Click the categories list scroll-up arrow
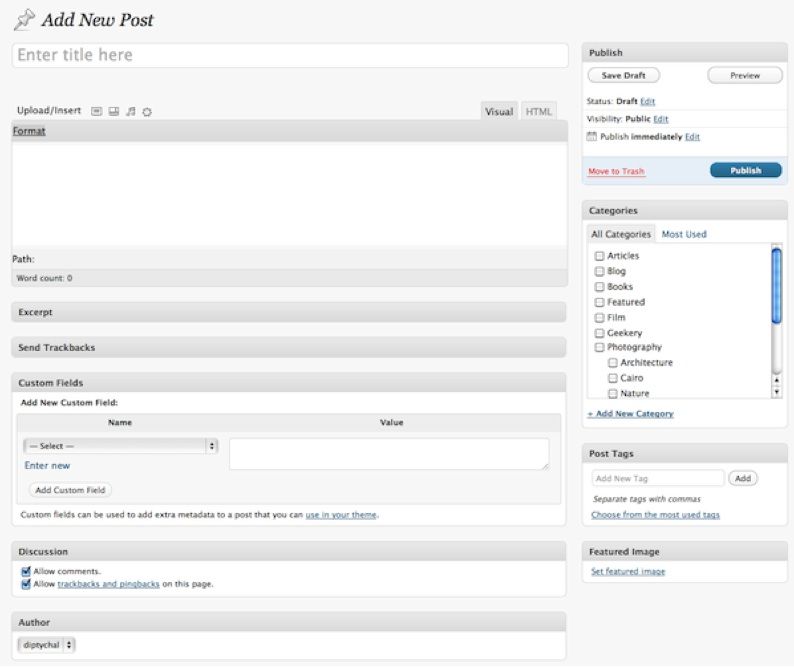 [x=777, y=380]
